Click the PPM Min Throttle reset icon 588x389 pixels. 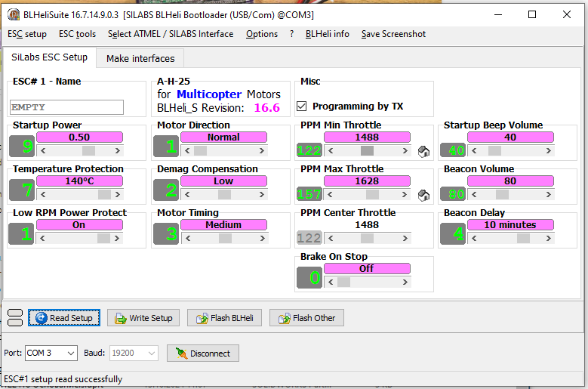coord(423,152)
